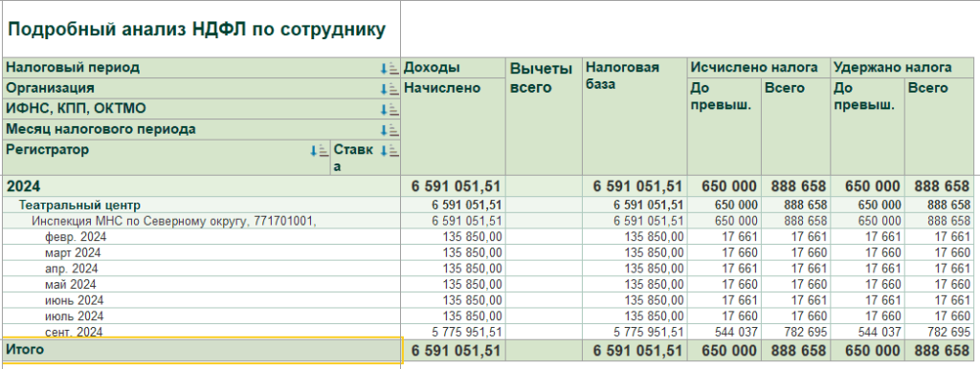Click the sort icon beside Налоговый период
The height and width of the screenshot is (369, 980).
coord(390,68)
